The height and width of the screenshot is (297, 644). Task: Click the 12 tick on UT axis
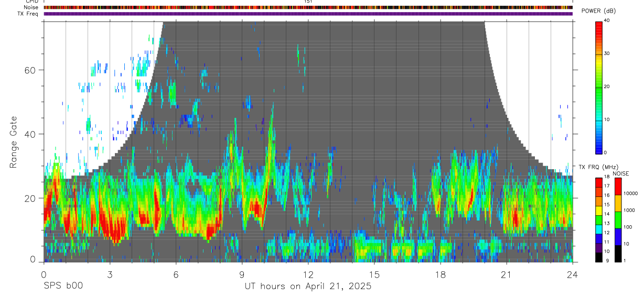pyautogui.click(x=308, y=274)
